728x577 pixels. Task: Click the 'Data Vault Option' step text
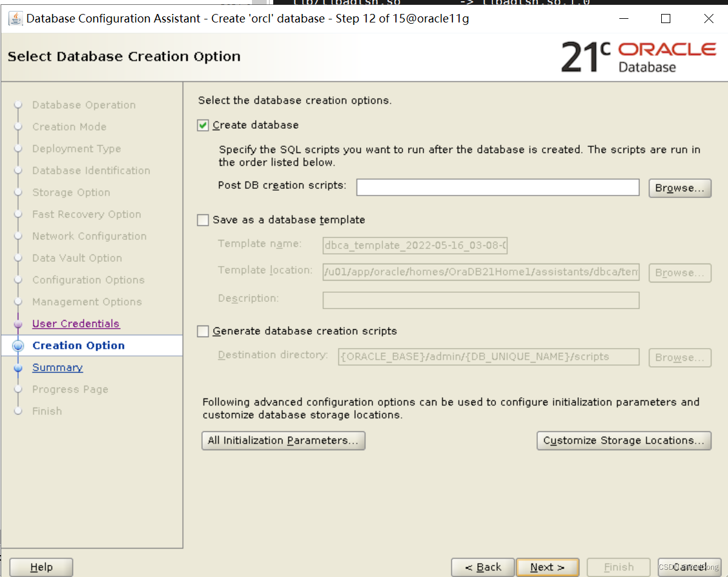pyautogui.click(x=78, y=258)
